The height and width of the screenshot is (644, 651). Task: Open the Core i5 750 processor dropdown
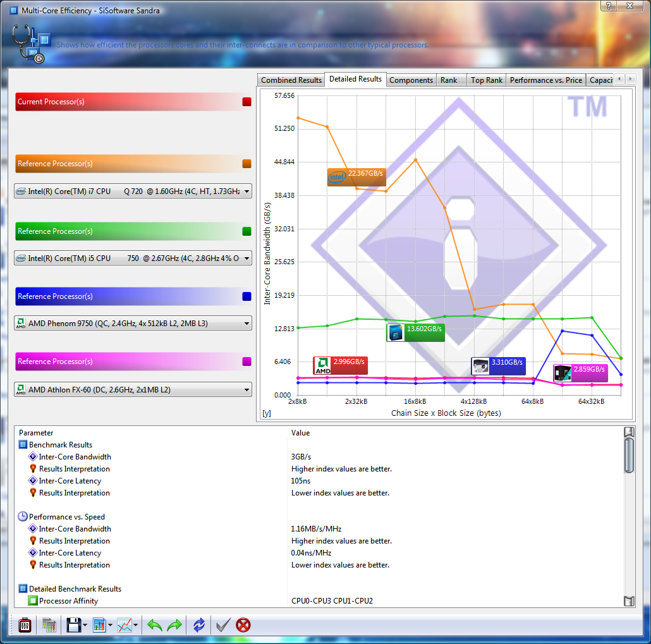point(133,258)
